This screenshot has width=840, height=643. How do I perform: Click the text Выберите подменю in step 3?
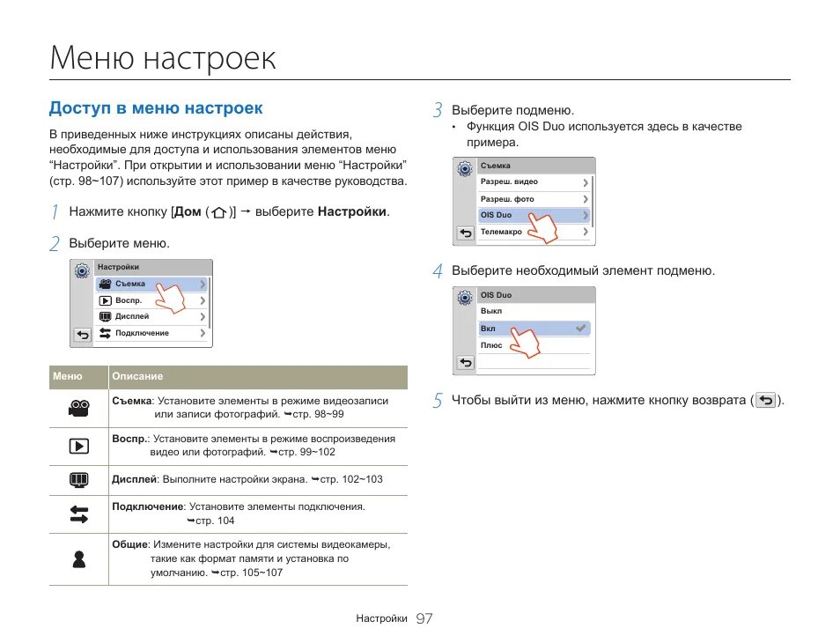coord(512,111)
